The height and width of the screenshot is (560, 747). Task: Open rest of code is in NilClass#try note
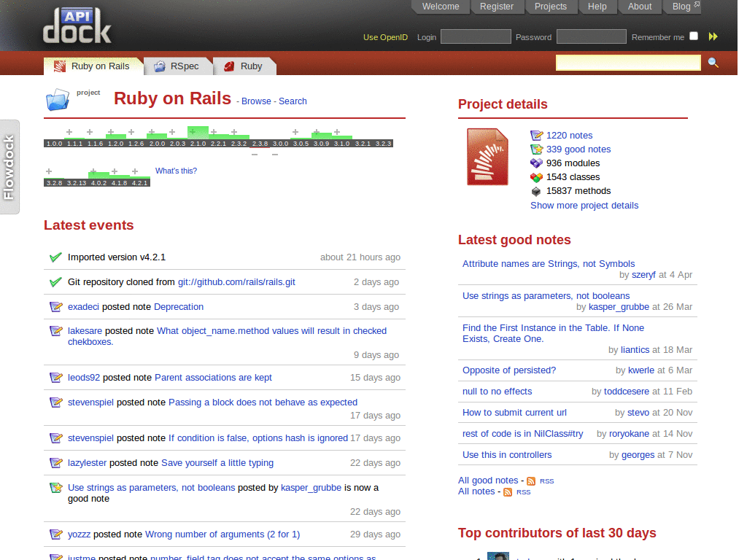pos(522,433)
